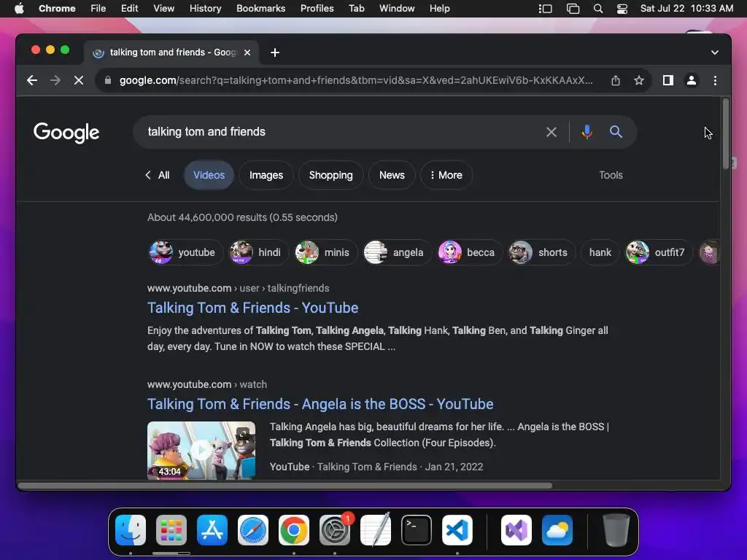Open the Tab menu in menu bar
This screenshot has width=747, height=560.
click(x=356, y=9)
